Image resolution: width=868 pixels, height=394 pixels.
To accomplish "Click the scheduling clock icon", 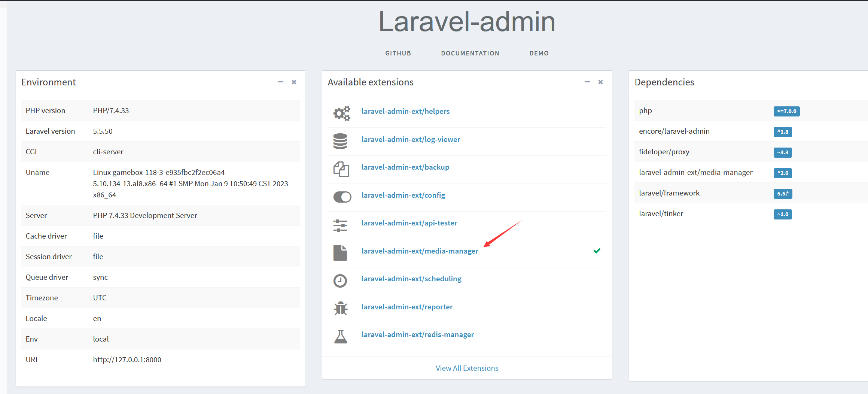I will tap(340, 281).
